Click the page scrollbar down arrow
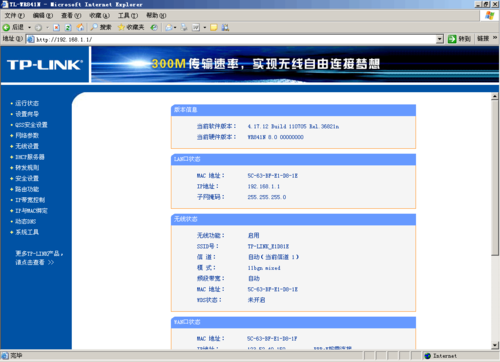This screenshot has width=500, height=362. 495,345
